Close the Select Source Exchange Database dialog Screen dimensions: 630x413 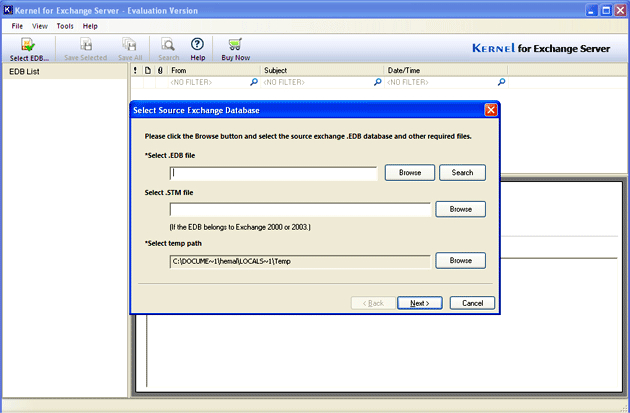click(x=491, y=109)
